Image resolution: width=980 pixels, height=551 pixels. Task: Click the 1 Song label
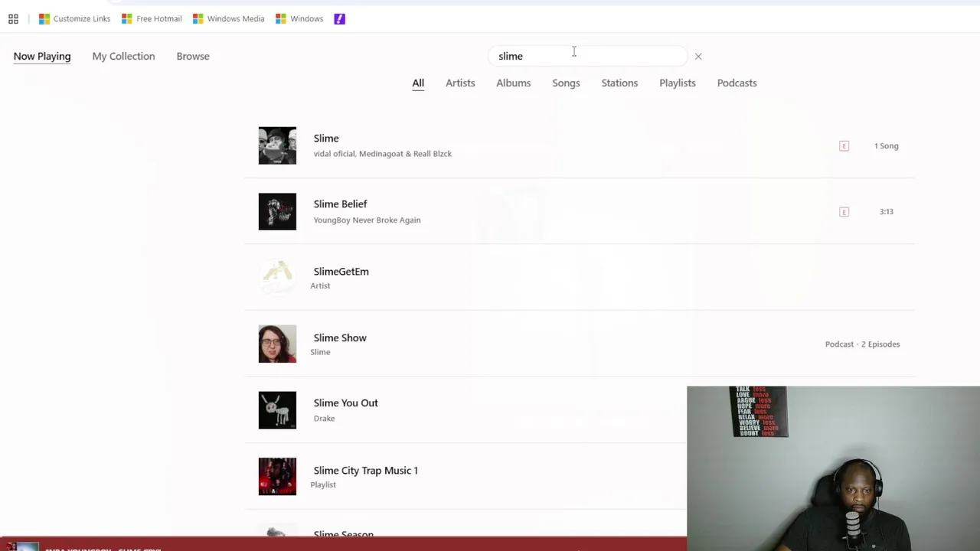(886, 146)
